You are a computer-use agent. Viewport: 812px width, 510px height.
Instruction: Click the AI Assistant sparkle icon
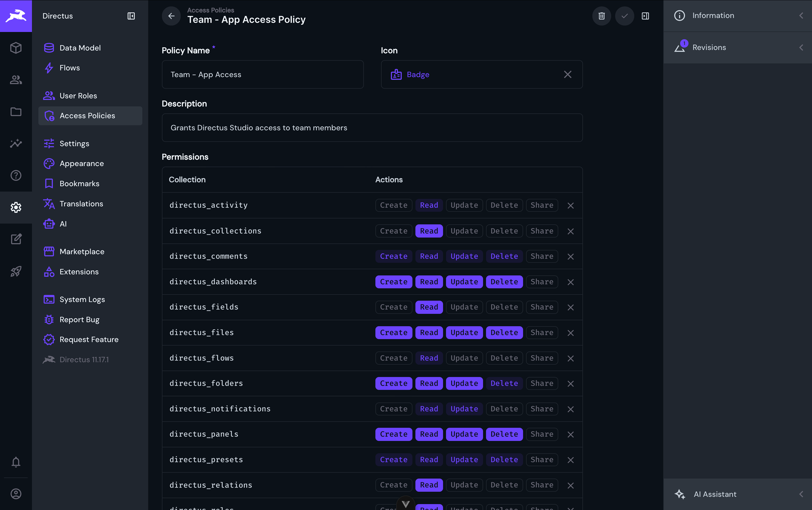click(680, 494)
